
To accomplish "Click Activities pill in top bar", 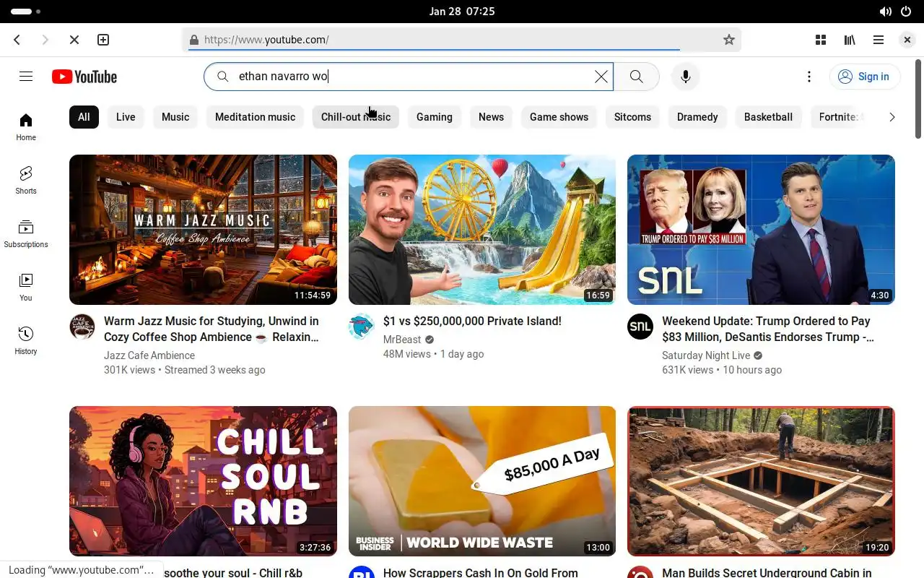I will 26,12.
